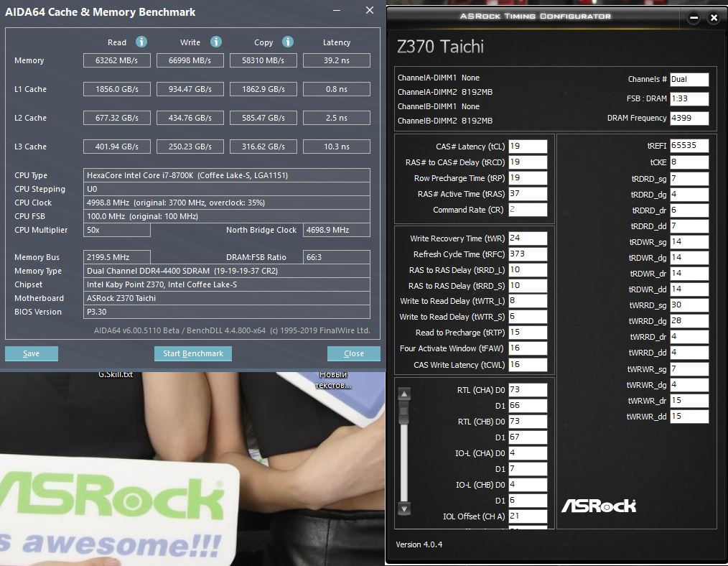The width and height of the screenshot is (728, 566).
Task: Click the L2 Cache Write value 434.76 GB/s
Action: coord(190,118)
